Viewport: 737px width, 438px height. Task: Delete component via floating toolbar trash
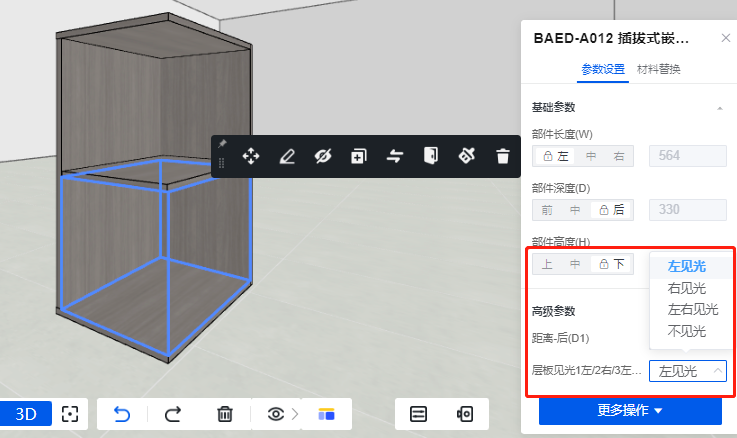(x=503, y=156)
